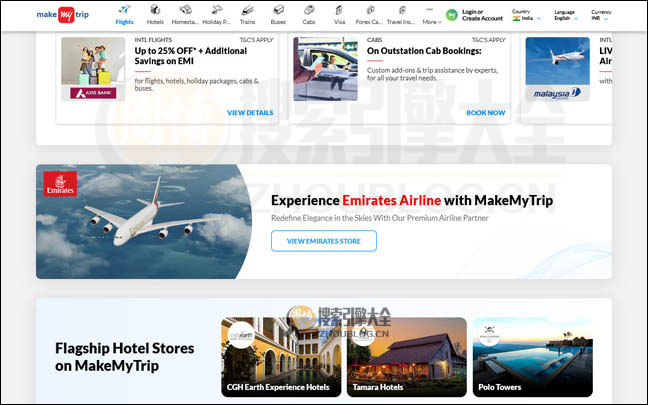This screenshot has width=648, height=405.
Task: Click the cab offer car photo
Action: click(x=326, y=69)
